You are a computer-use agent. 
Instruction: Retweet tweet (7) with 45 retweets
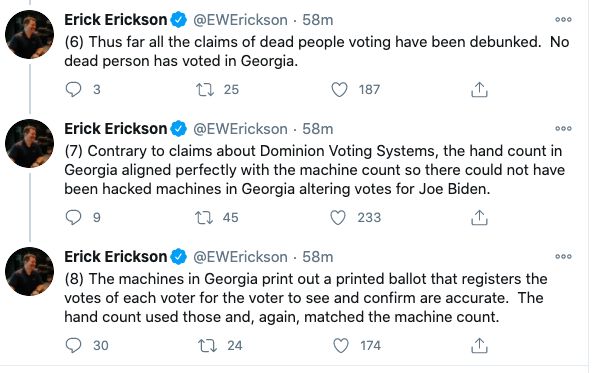pos(204,217)
